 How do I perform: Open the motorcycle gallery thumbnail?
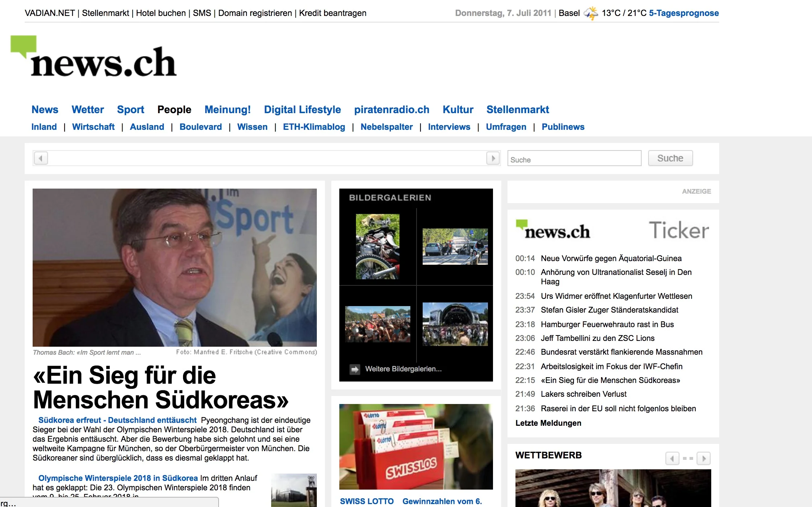(x=377, y=247)
